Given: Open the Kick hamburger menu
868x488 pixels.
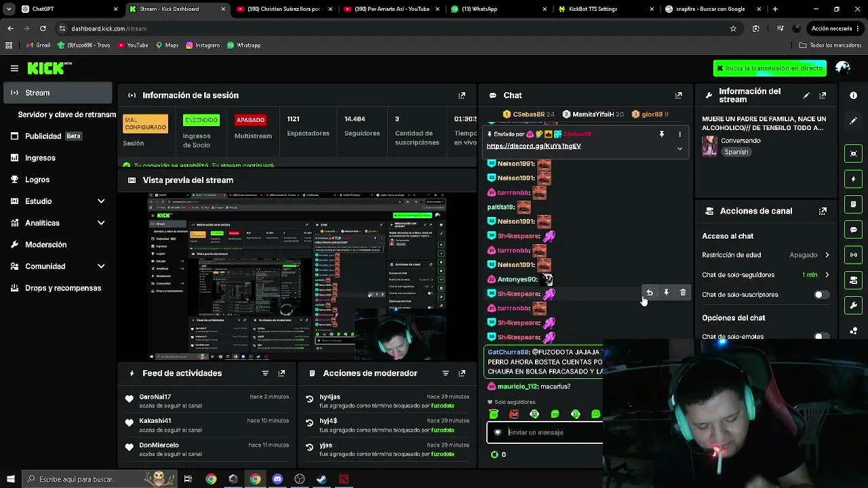Looking at the screenshot, I should click(x=14, y=68).
